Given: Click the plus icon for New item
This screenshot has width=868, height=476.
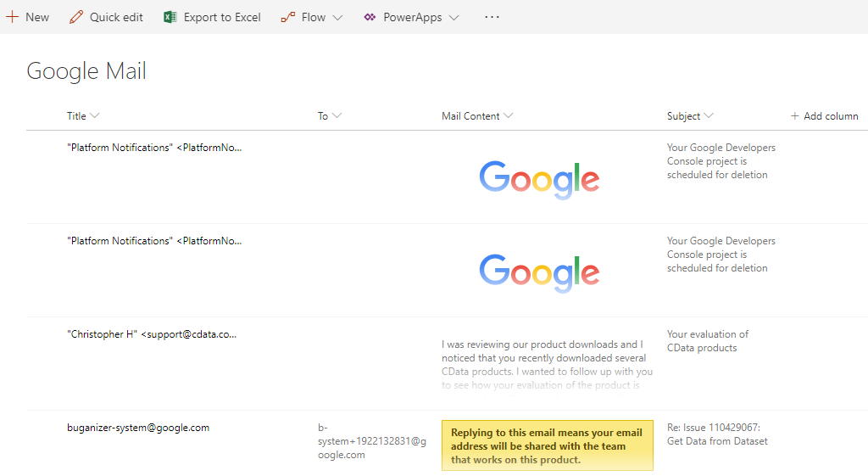Looking at the screenshot, I should pos(13,17).
